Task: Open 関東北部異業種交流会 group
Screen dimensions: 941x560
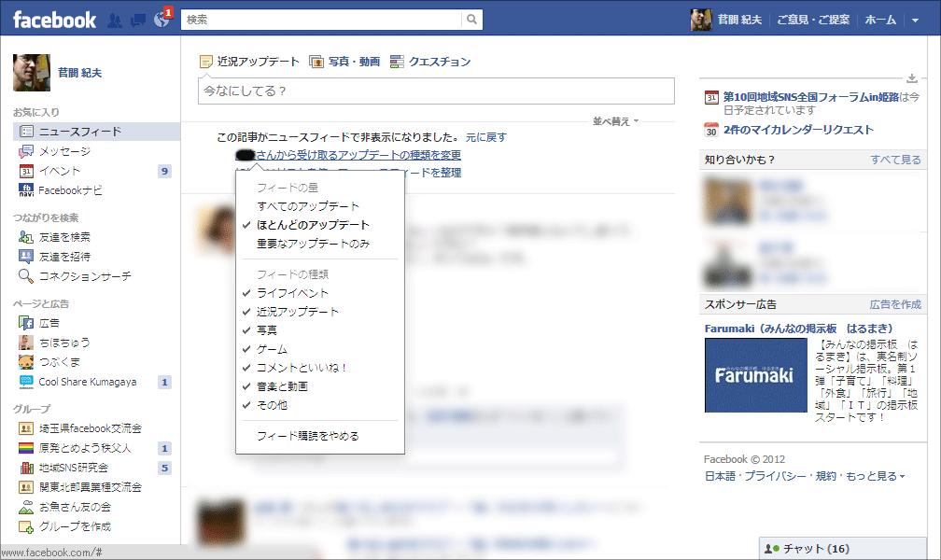Action: point(90,487)
